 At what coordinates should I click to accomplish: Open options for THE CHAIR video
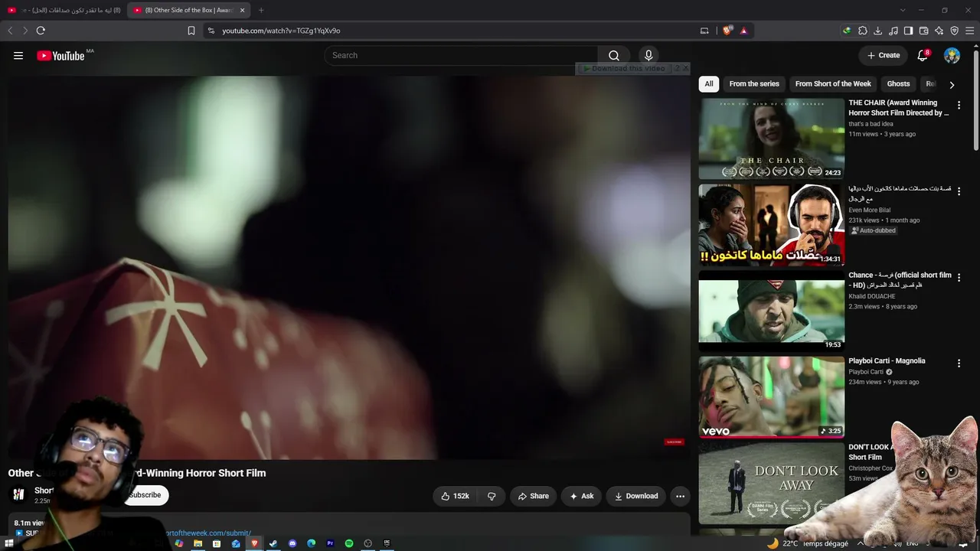(x=959, y=106)
